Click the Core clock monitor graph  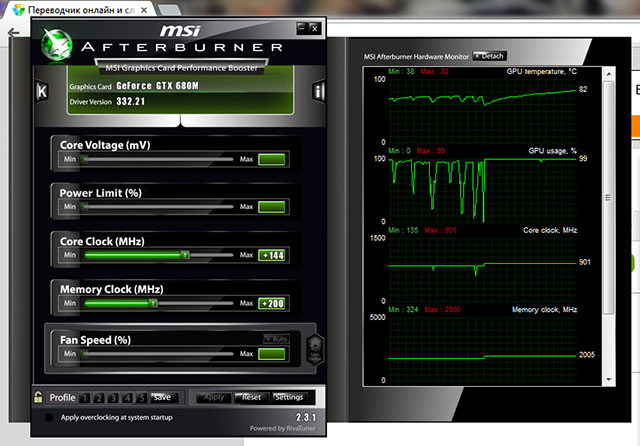482,270
